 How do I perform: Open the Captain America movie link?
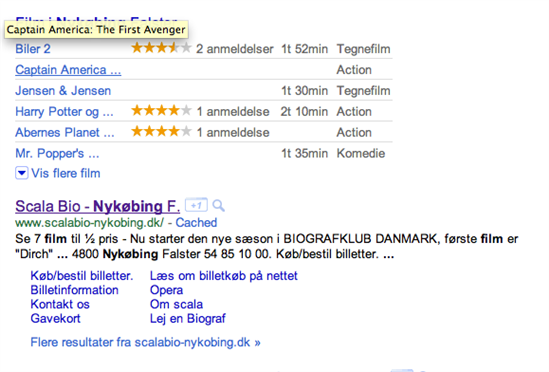coord(68,70)
